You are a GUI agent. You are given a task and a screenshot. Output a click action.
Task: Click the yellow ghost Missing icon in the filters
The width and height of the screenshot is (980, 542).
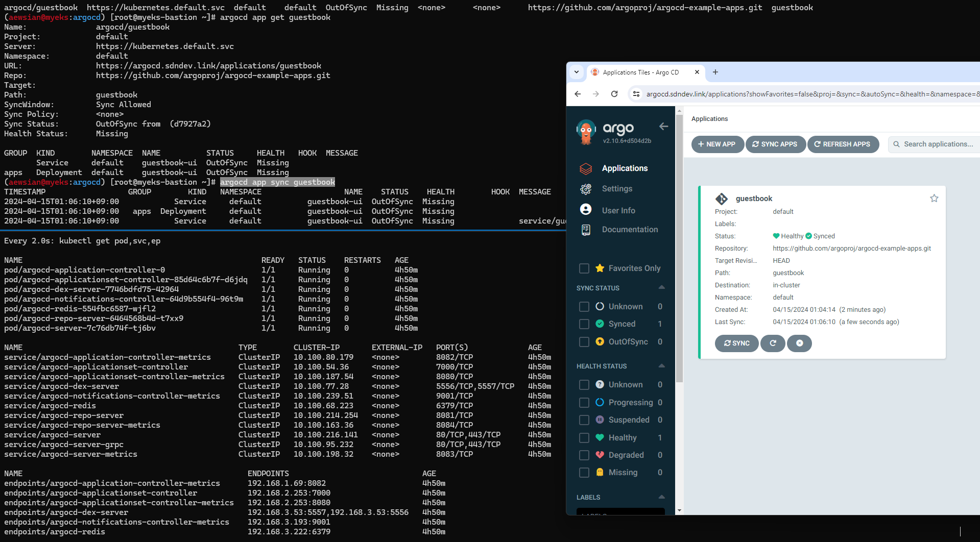tap(600, 472)
